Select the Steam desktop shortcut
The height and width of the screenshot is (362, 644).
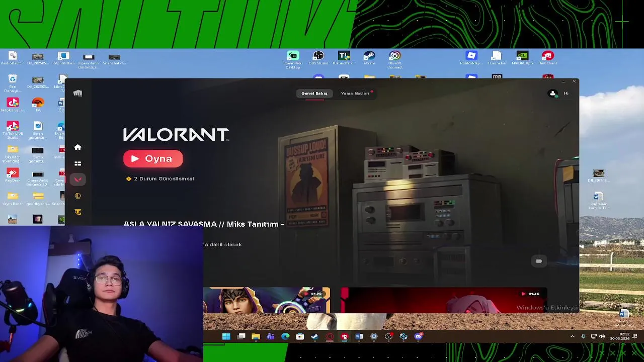point(369,58)
